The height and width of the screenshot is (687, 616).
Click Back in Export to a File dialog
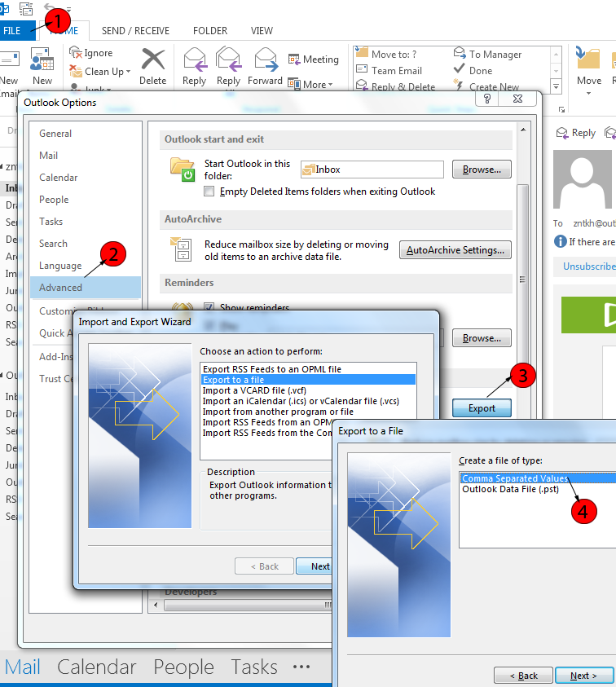[524, 676]
